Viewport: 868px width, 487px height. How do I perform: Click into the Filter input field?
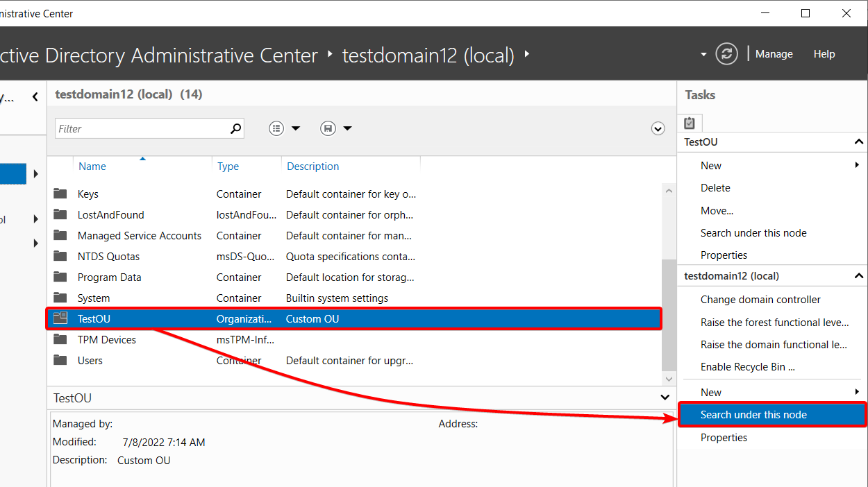142,128
